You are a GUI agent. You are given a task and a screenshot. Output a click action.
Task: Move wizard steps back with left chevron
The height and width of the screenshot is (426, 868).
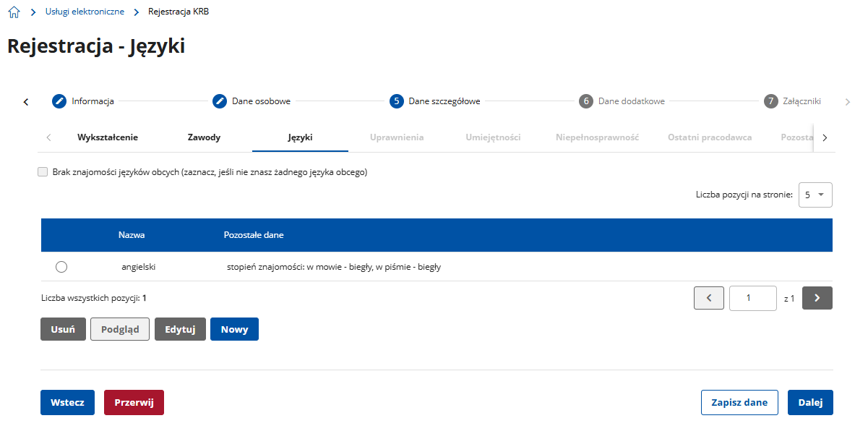pyautogui.click(x=26, y=102)
